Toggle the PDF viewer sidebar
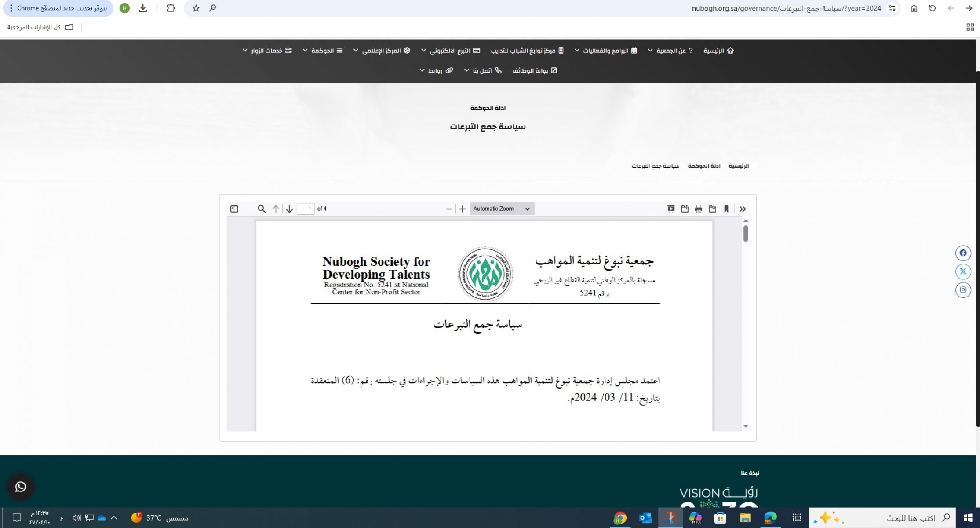 (234, 209)
